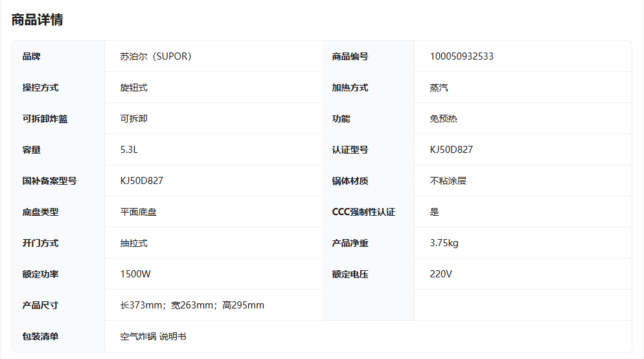The height and width of the screenshot is (359, 644).
Task: Click the 平面底盘 base type value
Action: pyautogui.click(x=138, y=212)
